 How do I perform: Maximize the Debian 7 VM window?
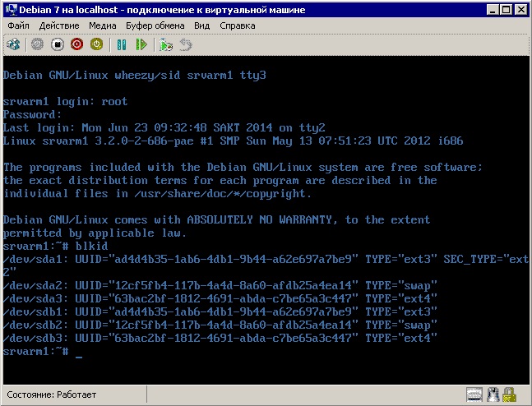506,10
